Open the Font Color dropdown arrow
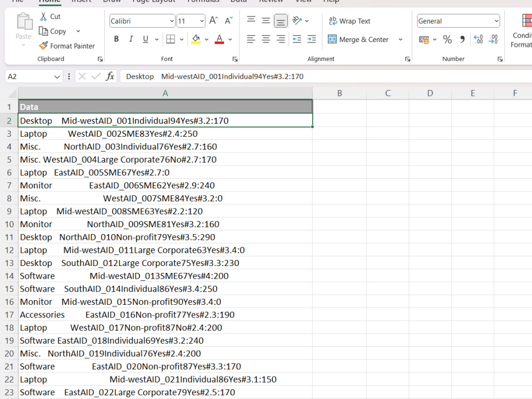Screen dimensions: 532x399 coord(230,39)
